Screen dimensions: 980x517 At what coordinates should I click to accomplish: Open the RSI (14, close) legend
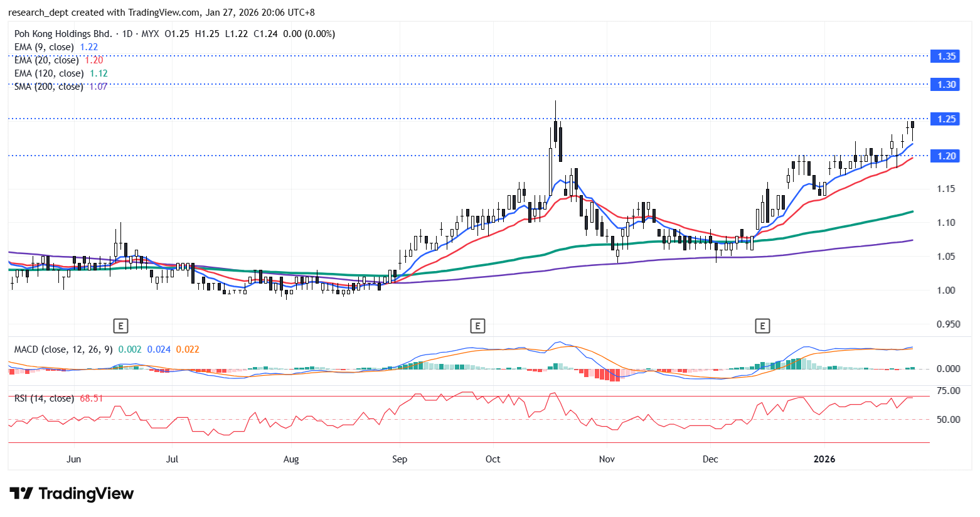[x=44, y=398]
